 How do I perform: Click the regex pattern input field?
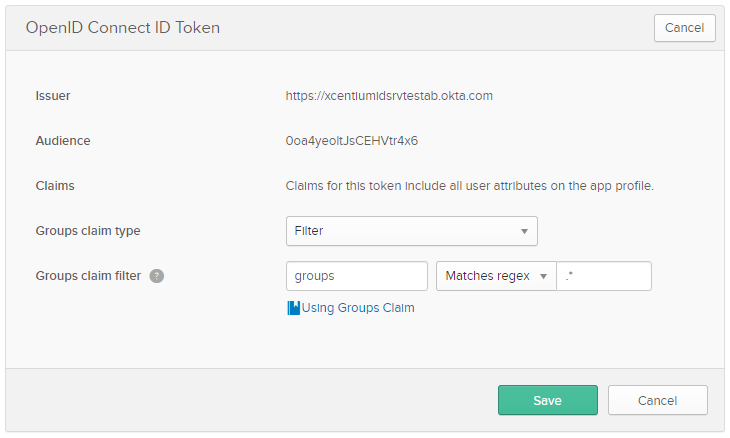604,276
